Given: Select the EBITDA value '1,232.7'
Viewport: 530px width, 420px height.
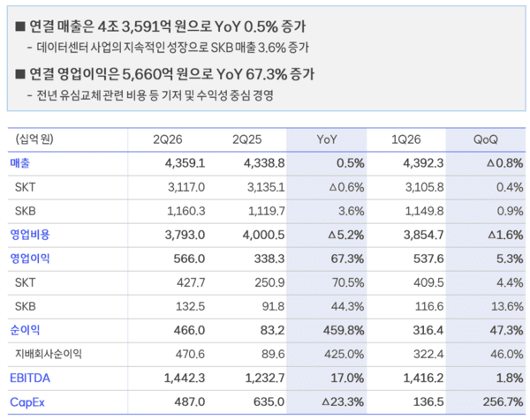Looking at the screenshot, I should [265, 379].
